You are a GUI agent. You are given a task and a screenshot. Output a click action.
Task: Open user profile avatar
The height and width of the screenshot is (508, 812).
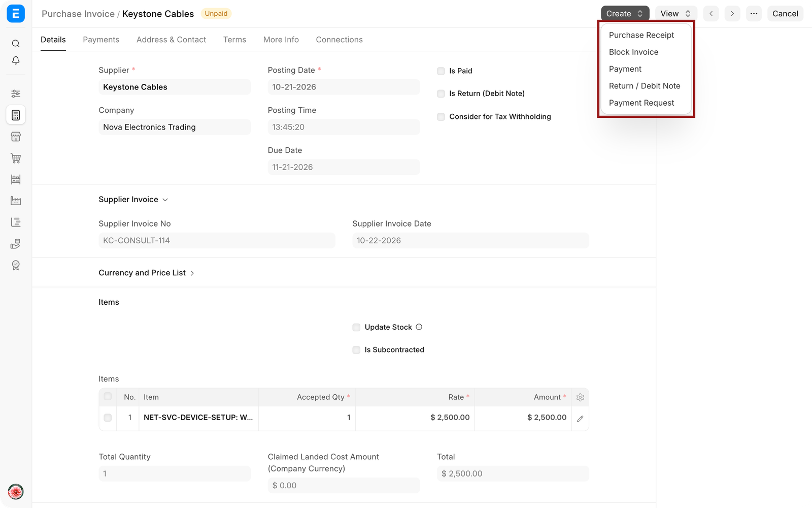pyautogui.click(x=16, y=492)
